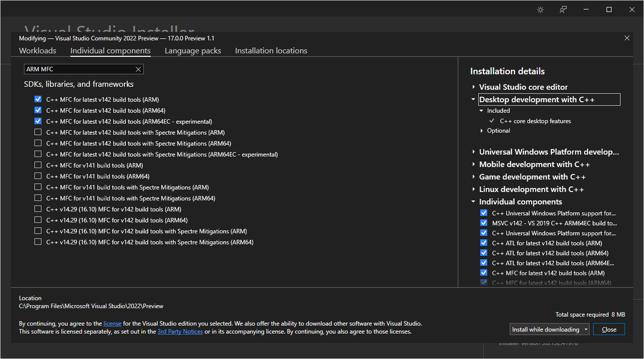The image size is (644, 359).
Task: Maximize the Visual Studio Installer window
Action: click(x=609, y=9)
